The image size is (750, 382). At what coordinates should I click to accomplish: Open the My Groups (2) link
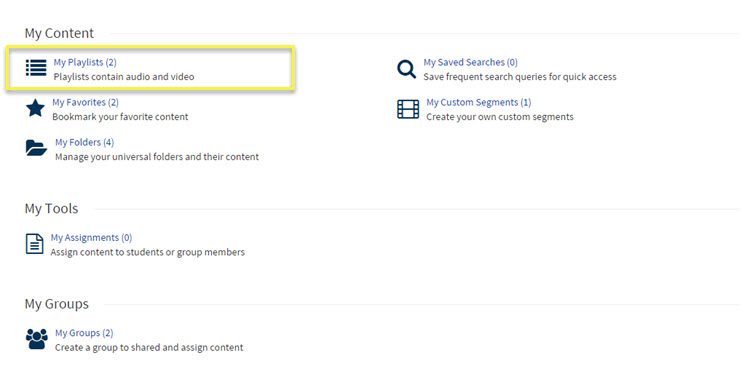(84, 333)
